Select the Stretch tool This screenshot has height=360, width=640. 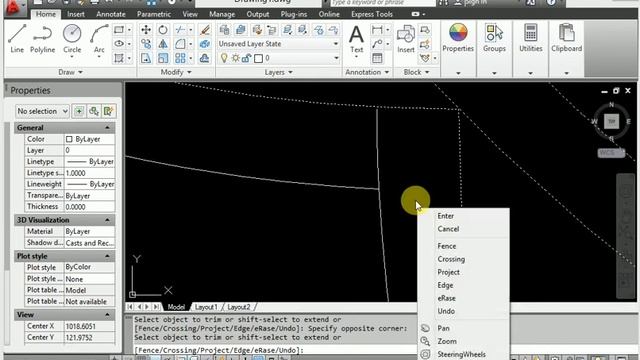coord(146,58)
